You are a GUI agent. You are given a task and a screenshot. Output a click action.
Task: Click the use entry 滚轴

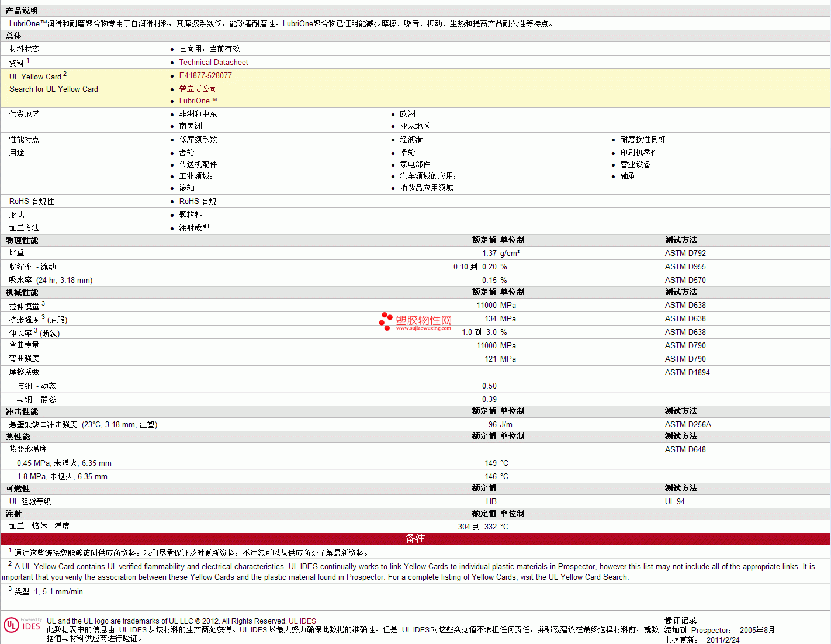pos(186,188)
